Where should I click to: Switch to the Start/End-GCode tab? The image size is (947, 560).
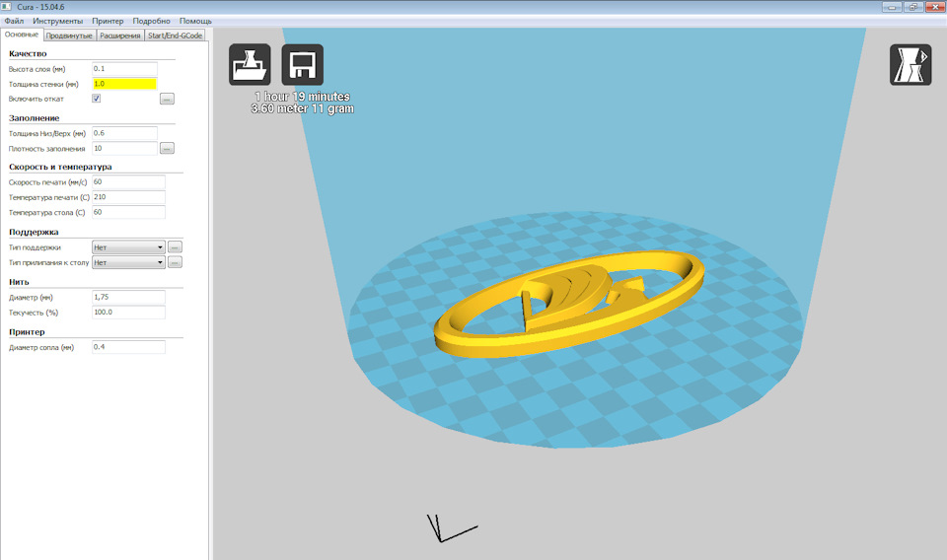point(176,35)
